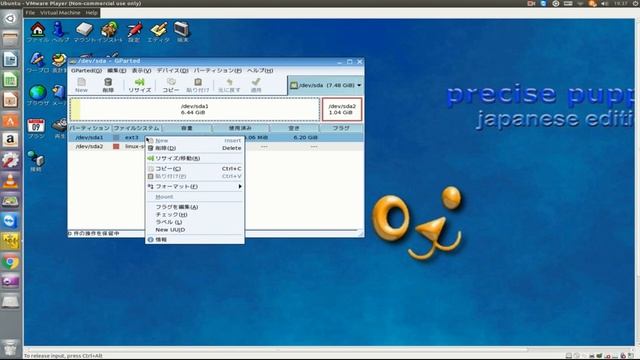Click the undo toolbar button
This screenshot has height=360, width=640.
point(229,85)
